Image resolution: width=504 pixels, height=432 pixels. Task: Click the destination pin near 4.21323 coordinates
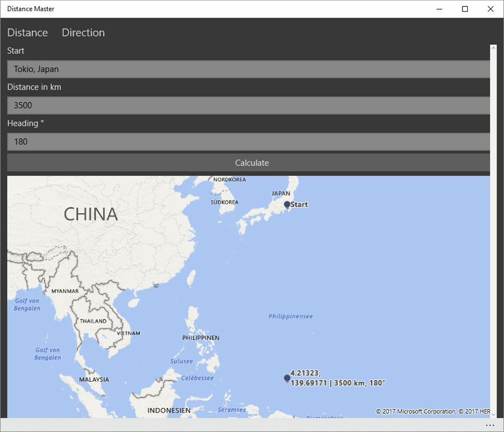click(x=287, y=378)
